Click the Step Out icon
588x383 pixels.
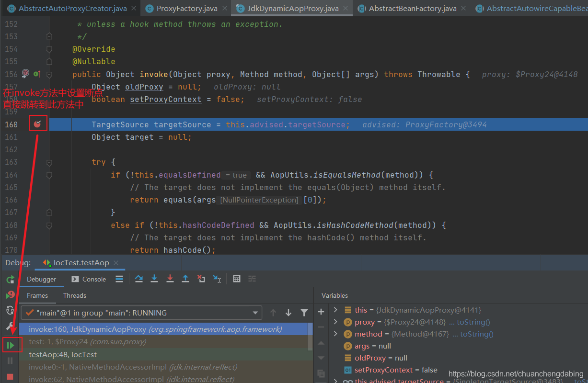[185, 279]
